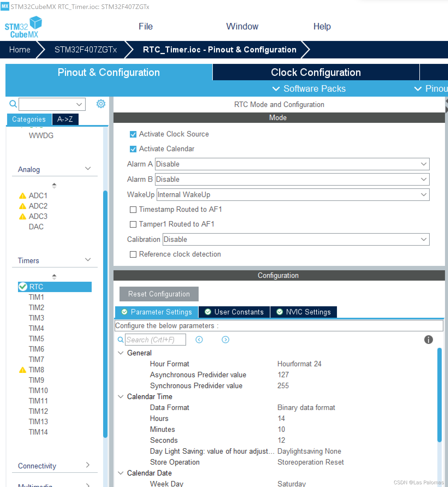
Task: Expand the Connectivity category
Action: click(88, 465)
